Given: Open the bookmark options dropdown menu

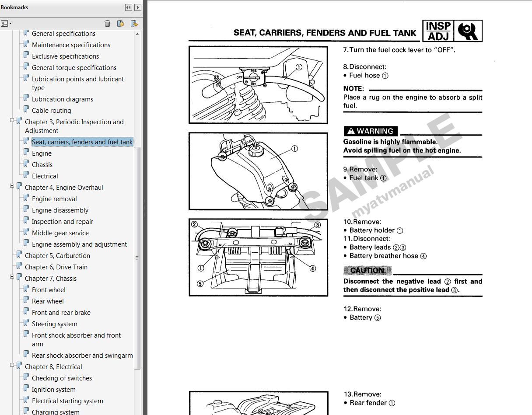Looking at the screenshot, I should (6, 23).
